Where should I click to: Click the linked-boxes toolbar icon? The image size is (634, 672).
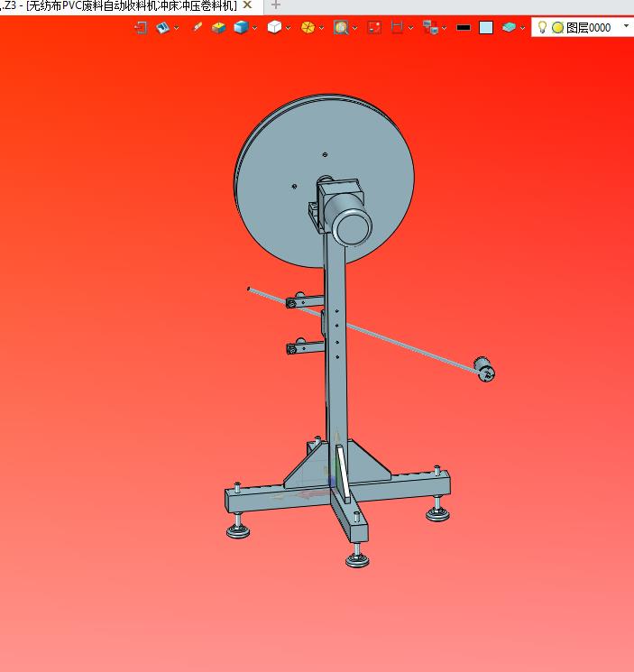[x=430, y=27]
